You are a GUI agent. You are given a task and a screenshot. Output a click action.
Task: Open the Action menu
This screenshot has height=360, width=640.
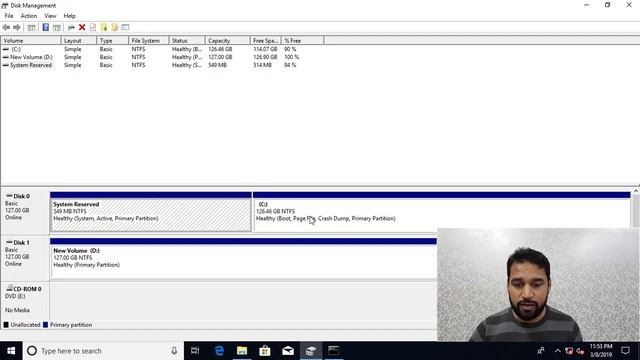[29, 16]
